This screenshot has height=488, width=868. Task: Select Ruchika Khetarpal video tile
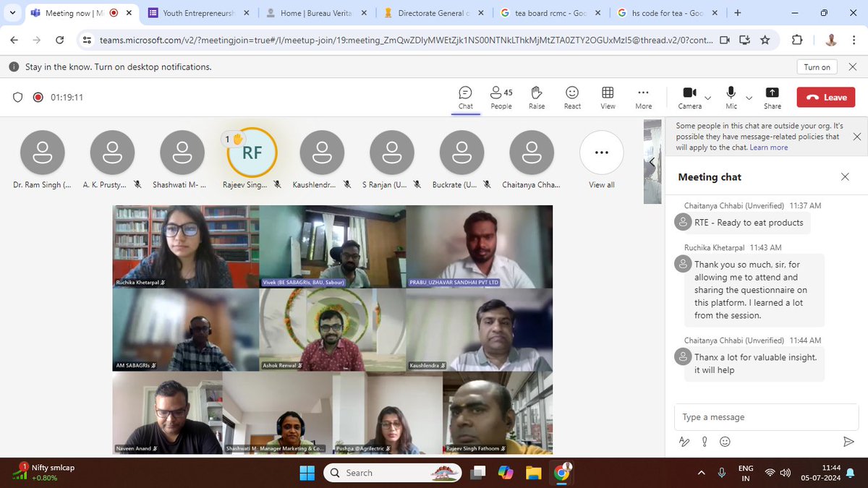pyautogui.click(x=186, y=247)
